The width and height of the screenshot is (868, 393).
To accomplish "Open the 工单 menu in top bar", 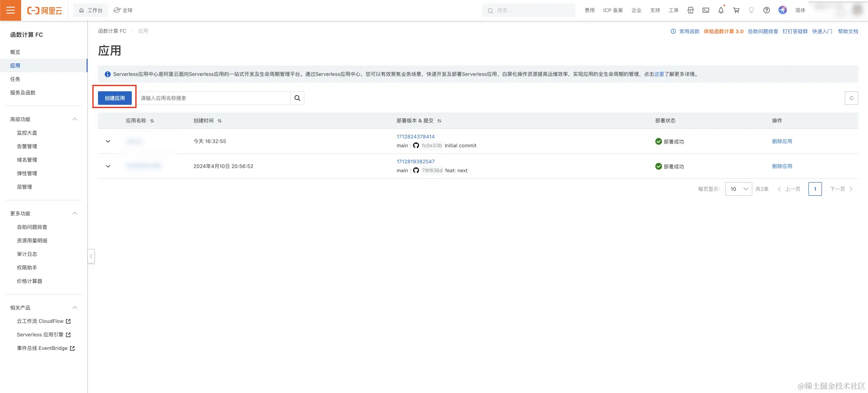I will tap(674, 10).
